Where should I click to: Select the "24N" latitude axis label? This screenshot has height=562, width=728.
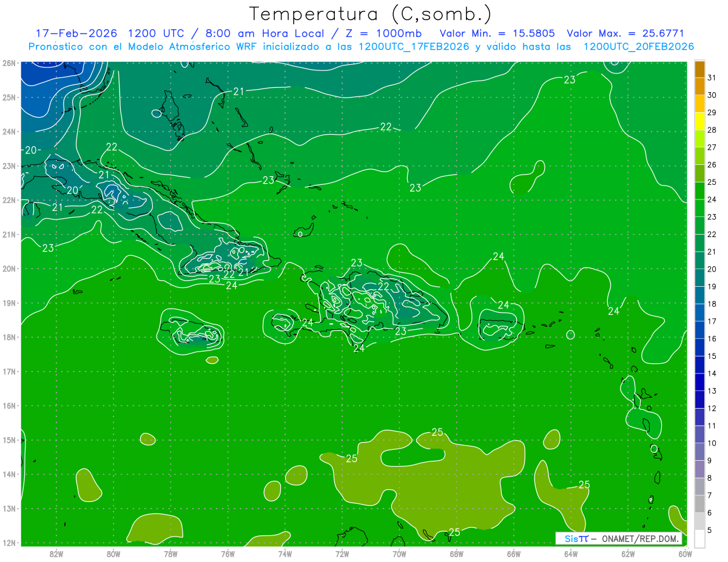click(8, 132)
